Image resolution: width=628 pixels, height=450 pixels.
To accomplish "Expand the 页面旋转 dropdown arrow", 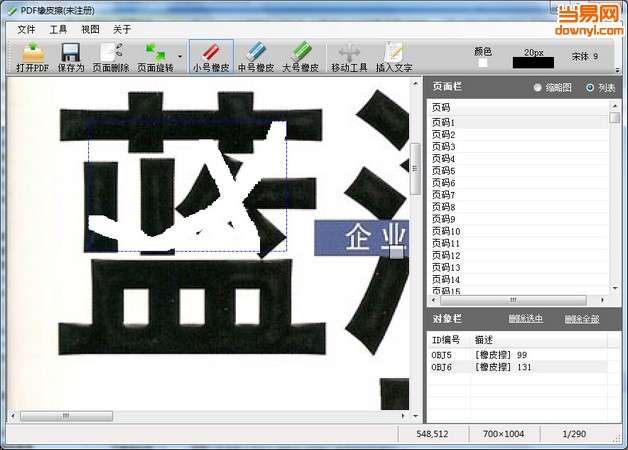I will pyautogui.click(x=180, y=56).
